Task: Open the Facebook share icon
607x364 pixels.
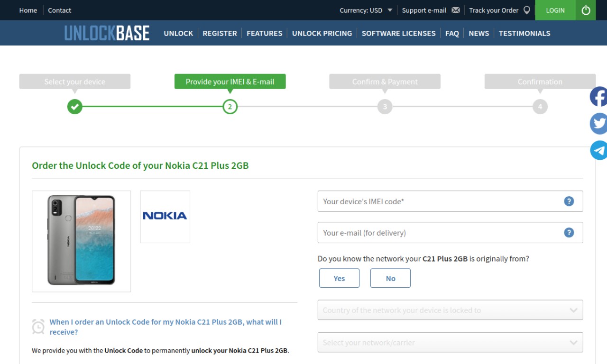Action: coord(598,97)
